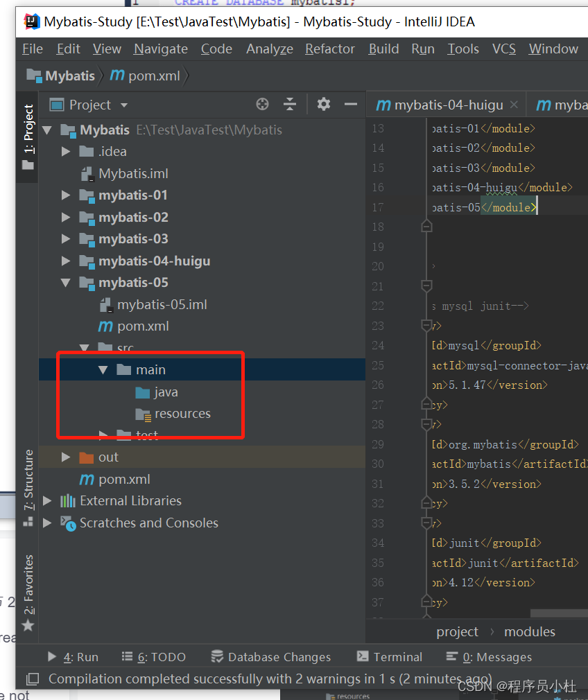Expand the out folder arrow
The image size is (588, 700).
[66, 457]
